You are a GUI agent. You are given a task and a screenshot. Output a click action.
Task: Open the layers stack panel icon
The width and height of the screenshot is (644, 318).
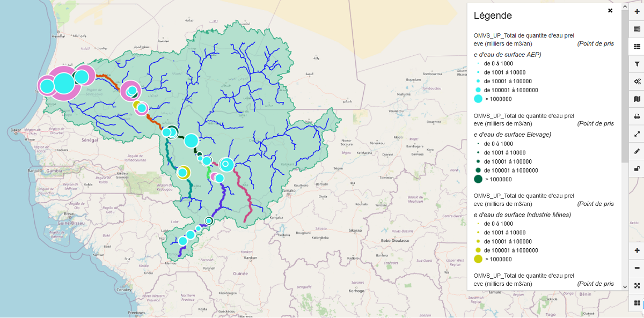coord(637,29)
